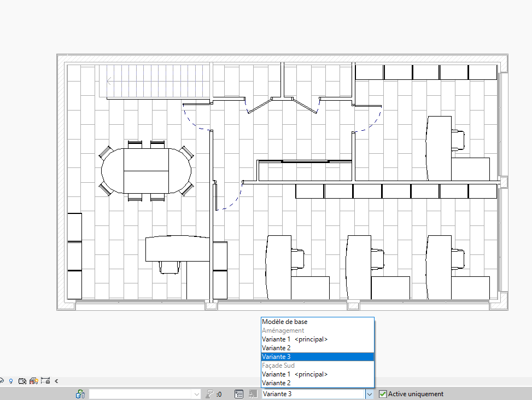The width and height of the screenshot is (532, 400).
Task: Click the Editing Requests icon
Action: point(209,394)
